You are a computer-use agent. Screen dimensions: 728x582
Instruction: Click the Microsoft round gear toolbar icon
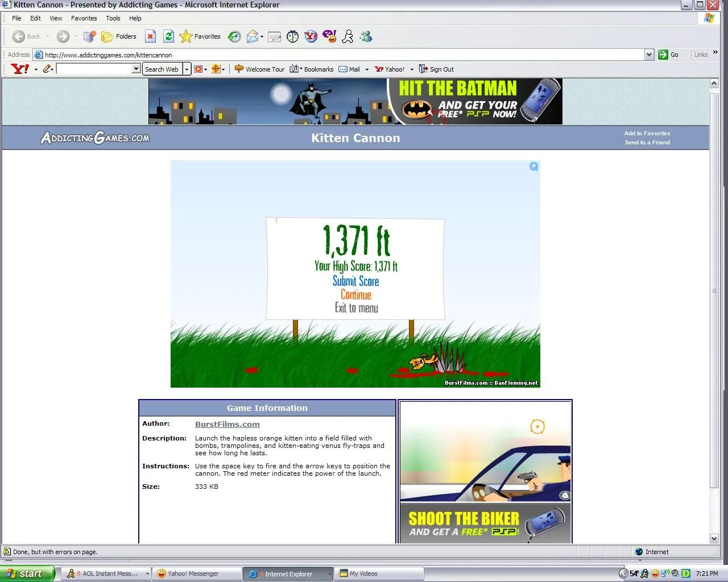point(292,36)
